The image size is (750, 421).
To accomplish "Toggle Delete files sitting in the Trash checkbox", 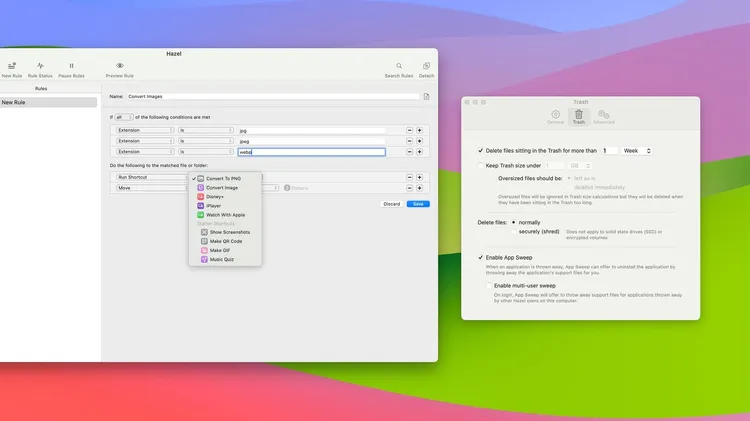I will pyautogui.click(x=480, y=151).
